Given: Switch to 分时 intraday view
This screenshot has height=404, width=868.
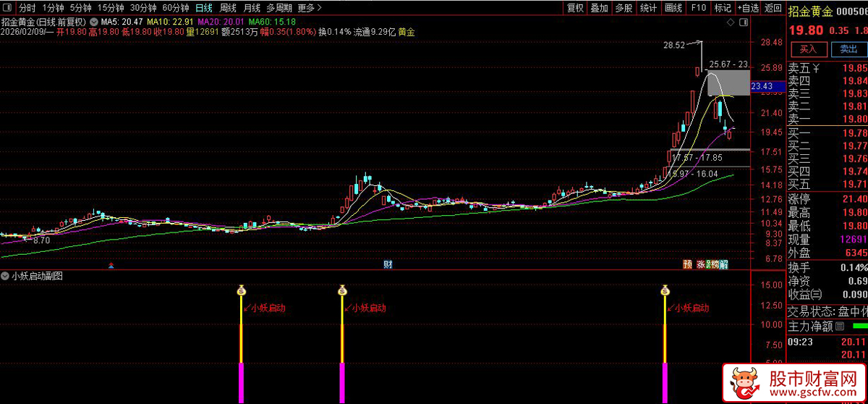Looking at the screenshot, I should [27, 8].
